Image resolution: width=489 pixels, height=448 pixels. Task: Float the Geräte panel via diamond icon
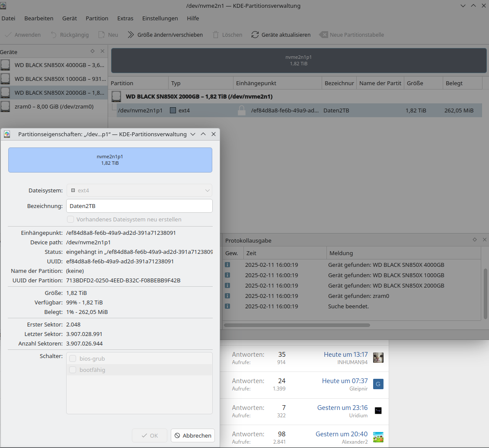93,51
